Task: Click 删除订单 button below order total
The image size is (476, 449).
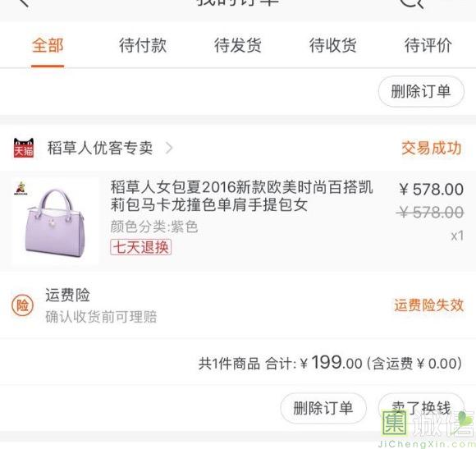Action: (323, 408)
